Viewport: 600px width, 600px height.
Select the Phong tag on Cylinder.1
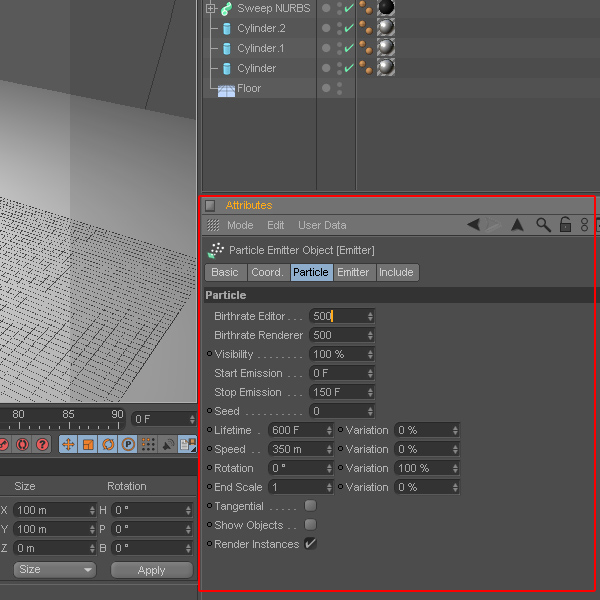(365, 47)
